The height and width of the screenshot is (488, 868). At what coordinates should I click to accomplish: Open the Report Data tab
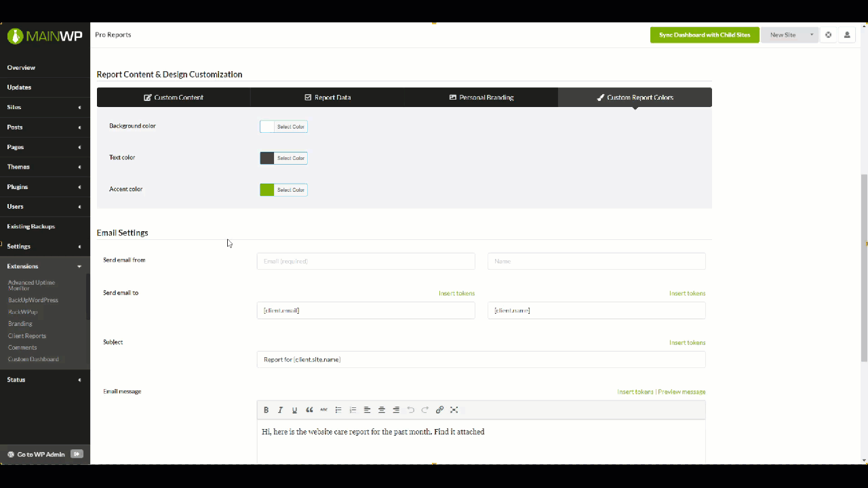(328, 97)
